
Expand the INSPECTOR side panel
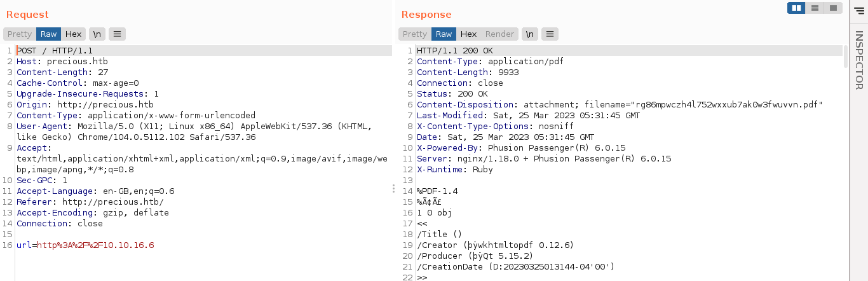click(859, 60)
